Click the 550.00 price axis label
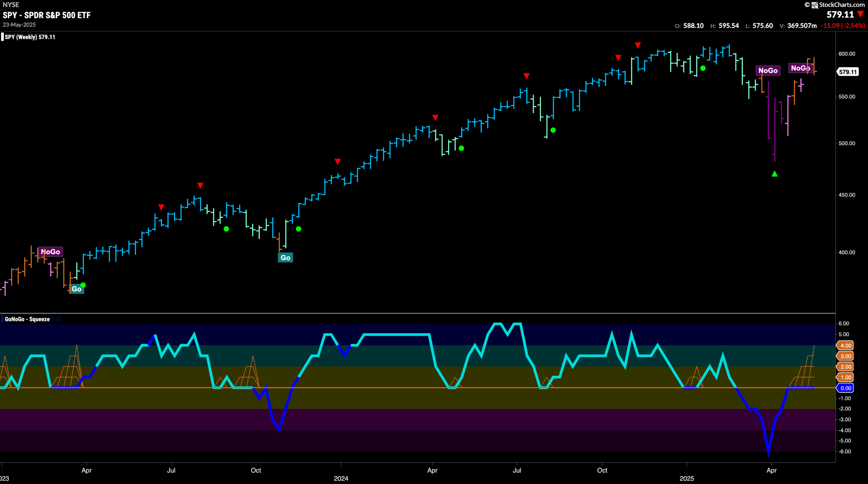This screenshot has height=484, width=868. (847, 97)
